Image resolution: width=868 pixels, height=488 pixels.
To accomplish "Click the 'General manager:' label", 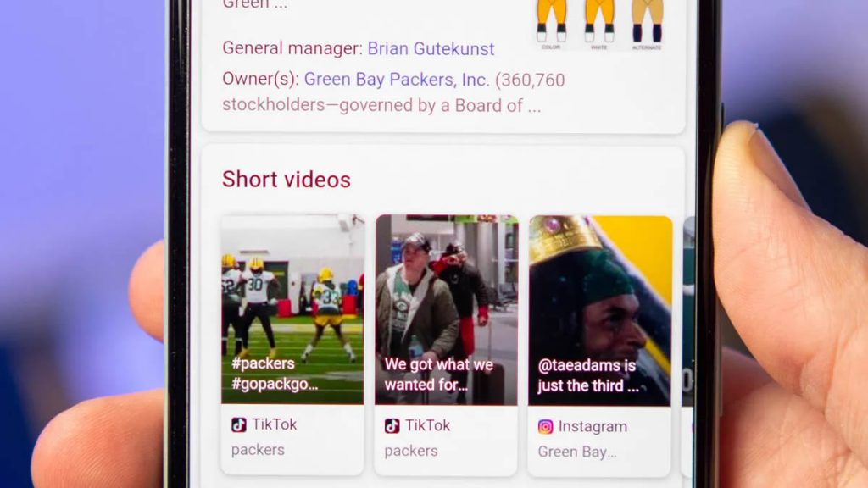I will click(x=292, y=48).
